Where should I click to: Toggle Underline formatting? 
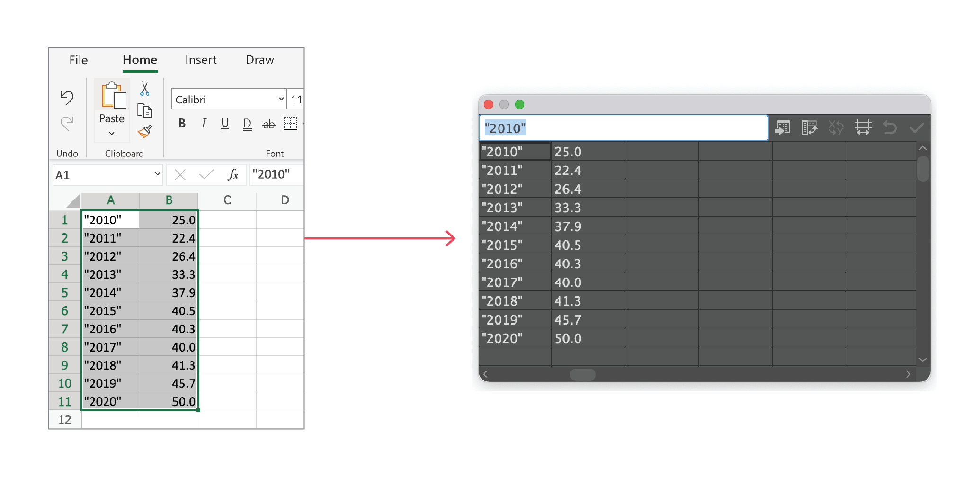(225, 124)
